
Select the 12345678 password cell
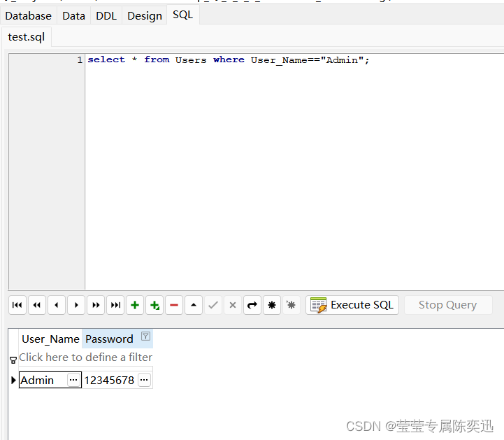point(117,380)
